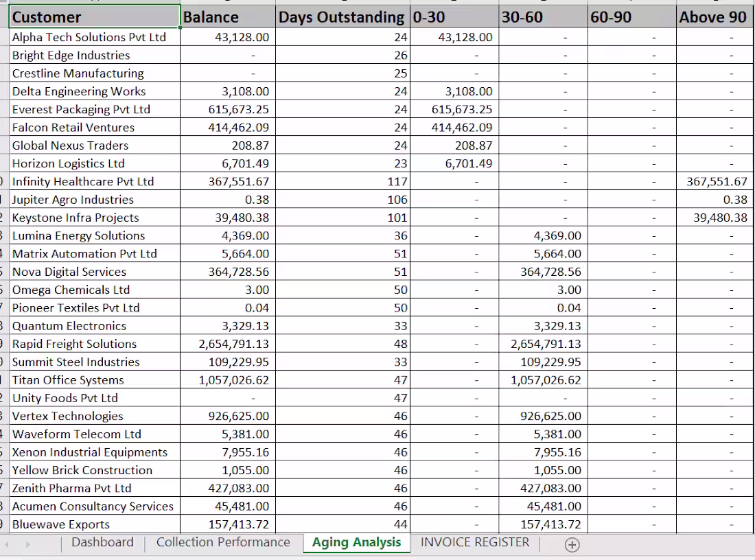Select balance value 615,673.25

pyautogui.click(x=228, y=109)
